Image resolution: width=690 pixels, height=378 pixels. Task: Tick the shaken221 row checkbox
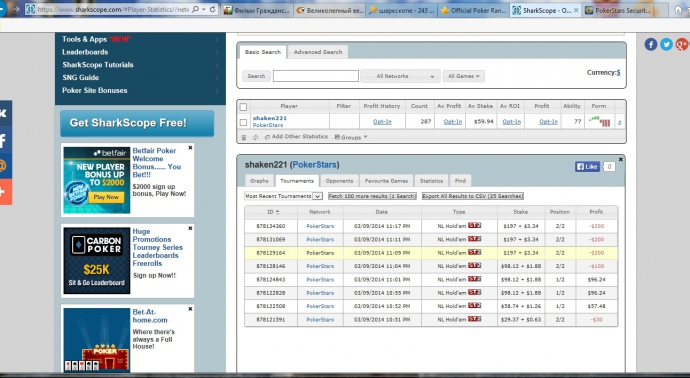pos(243,122)
